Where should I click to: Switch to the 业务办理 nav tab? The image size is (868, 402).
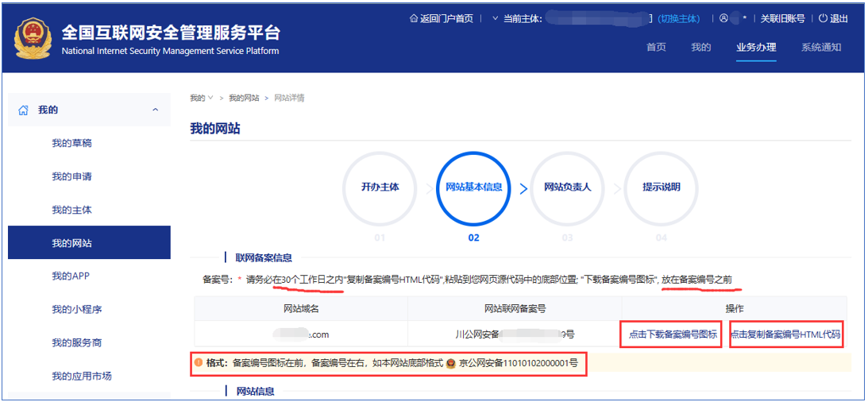(756, 47)
